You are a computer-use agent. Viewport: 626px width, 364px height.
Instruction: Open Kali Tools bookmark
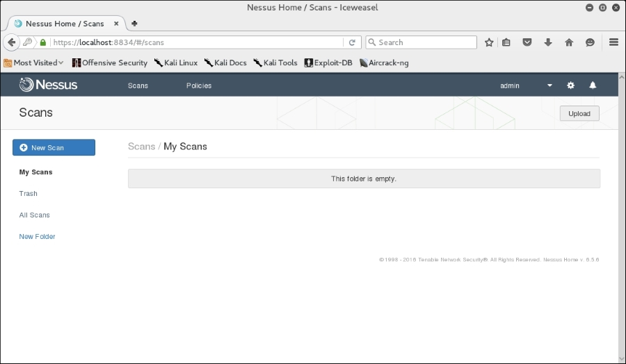pos(275,63)
